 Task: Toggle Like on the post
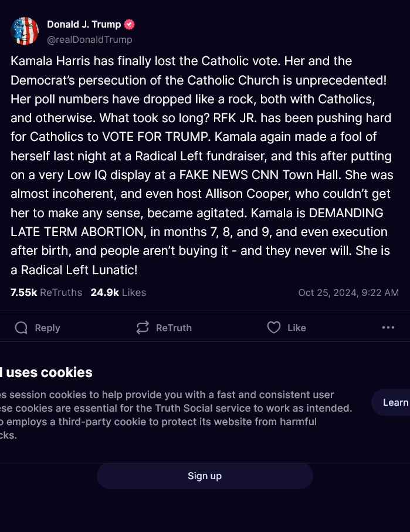[x=287, y=328]
